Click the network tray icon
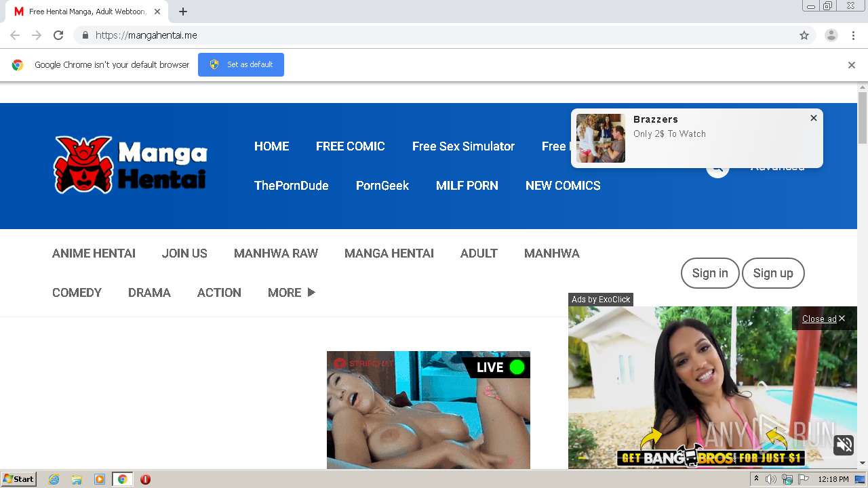 787,479
